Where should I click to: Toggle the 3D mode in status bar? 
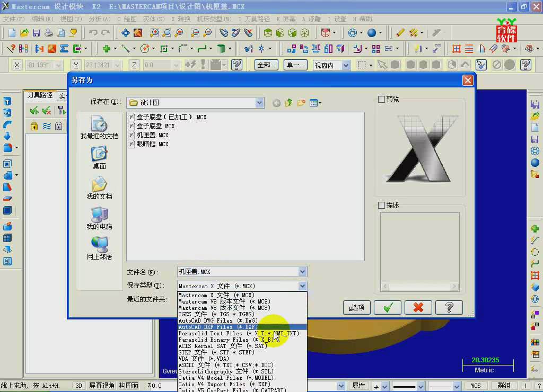(78, 386)
